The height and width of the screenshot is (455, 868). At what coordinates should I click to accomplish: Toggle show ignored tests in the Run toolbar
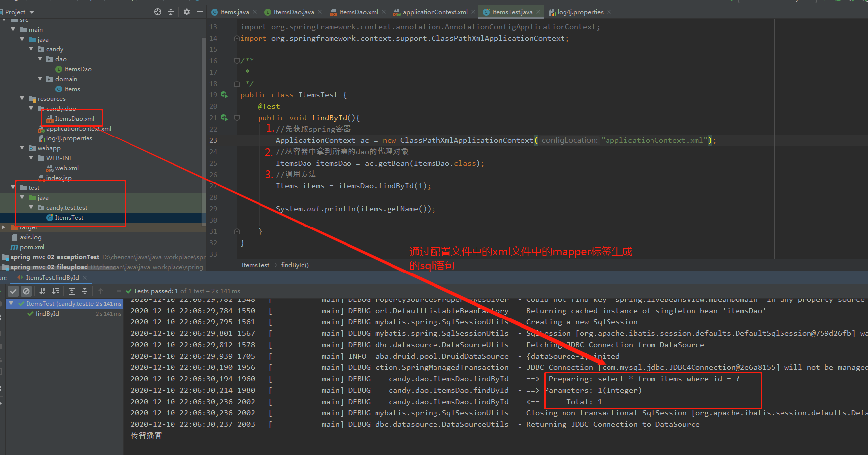point(26,291)
